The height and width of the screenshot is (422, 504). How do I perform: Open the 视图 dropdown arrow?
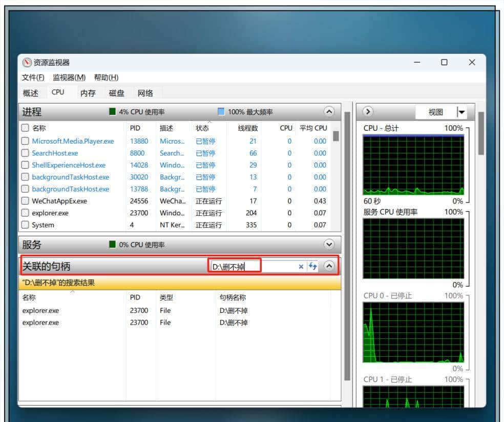461,112
